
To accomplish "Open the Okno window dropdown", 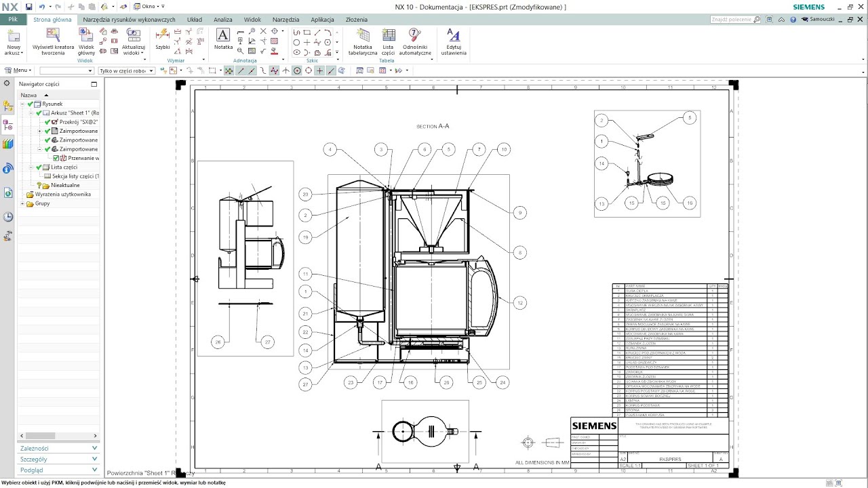I will (x=148, y=6).
